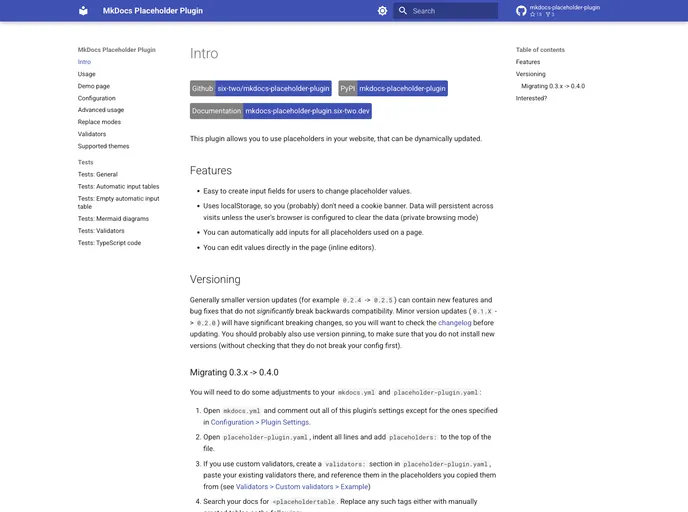This screenshot has height=512, width=688.
Task: Toggle the light/dark theme icon
Action: click(x=383, y=11)
